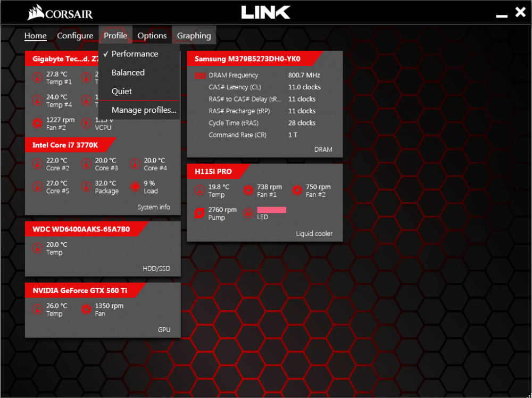
Task: Click the Core #3 thermometer icon
Action: [86, 164]
